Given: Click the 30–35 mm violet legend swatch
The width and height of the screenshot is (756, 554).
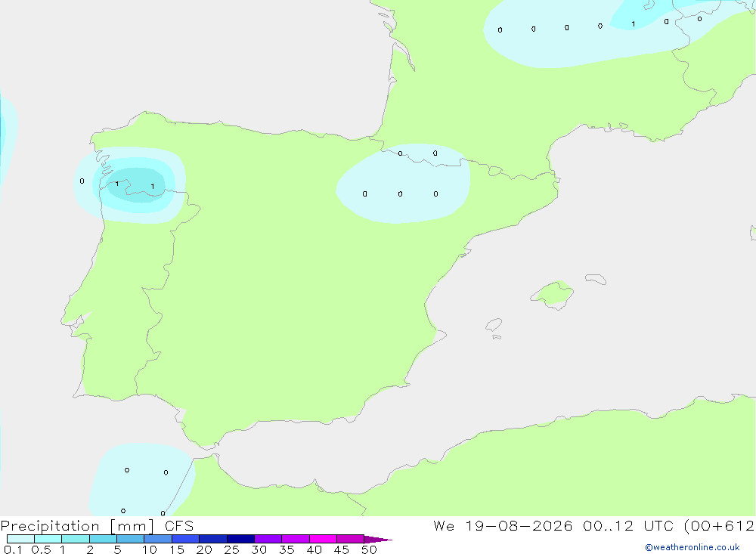Looking at the screenshot, I should coord(268,539).
